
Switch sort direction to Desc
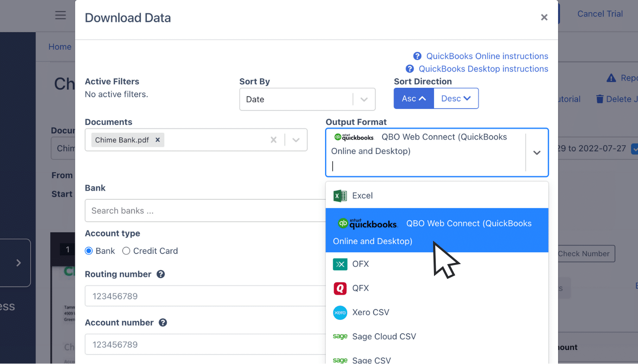click(x=456, y=98)
